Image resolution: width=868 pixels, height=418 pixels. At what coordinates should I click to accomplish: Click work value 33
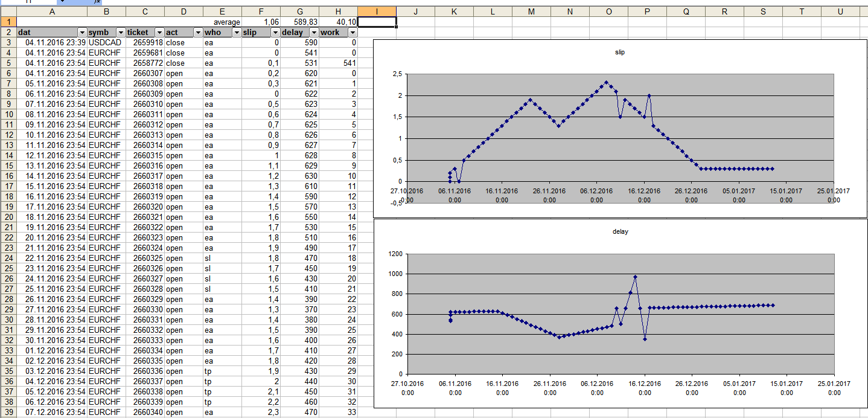click(x=338, y=412)
